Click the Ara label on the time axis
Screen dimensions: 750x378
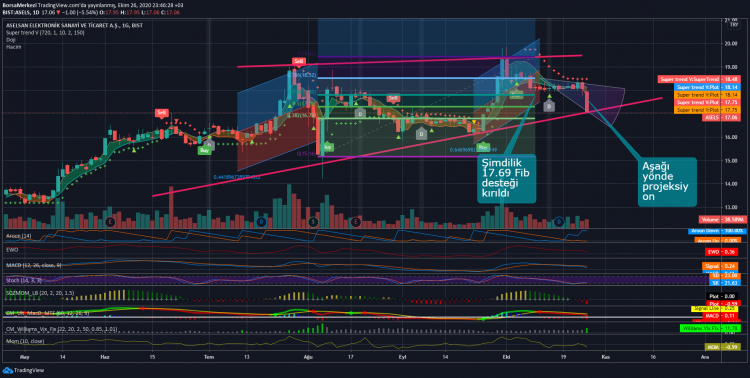click(x=704, y=357)
